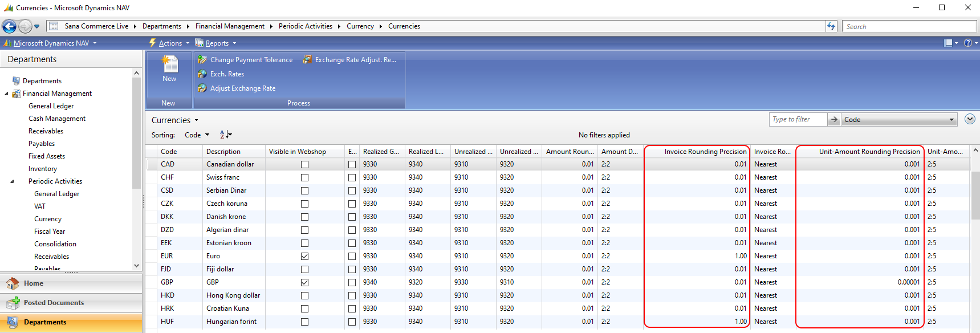Select VAT under Periodic Activities
Viewport: 980px width, 333px height.
click(x=40, y=206)
